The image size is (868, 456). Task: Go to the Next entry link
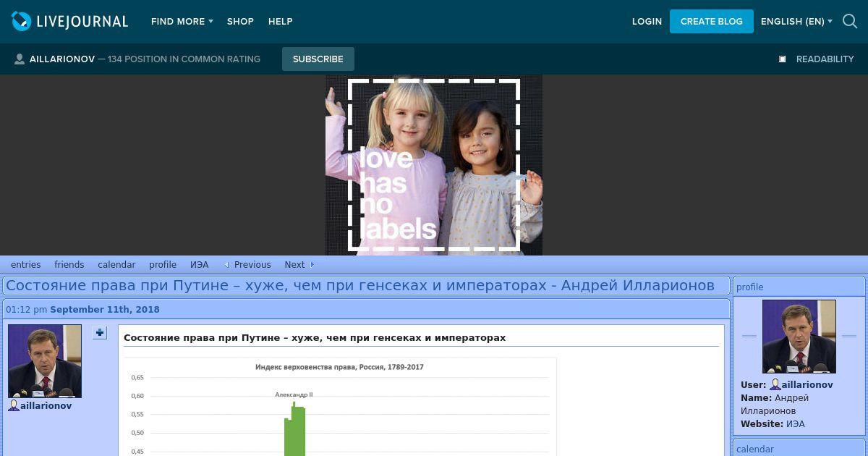294,265
